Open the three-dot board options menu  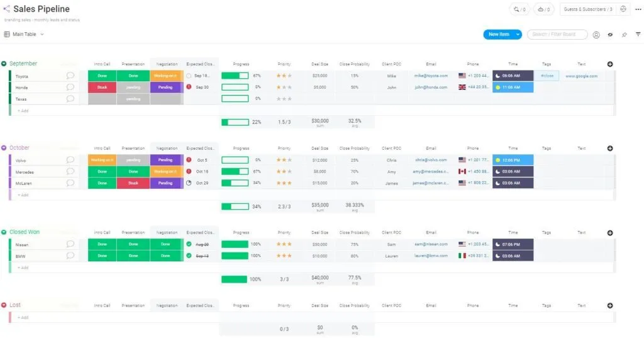[638, 9]
